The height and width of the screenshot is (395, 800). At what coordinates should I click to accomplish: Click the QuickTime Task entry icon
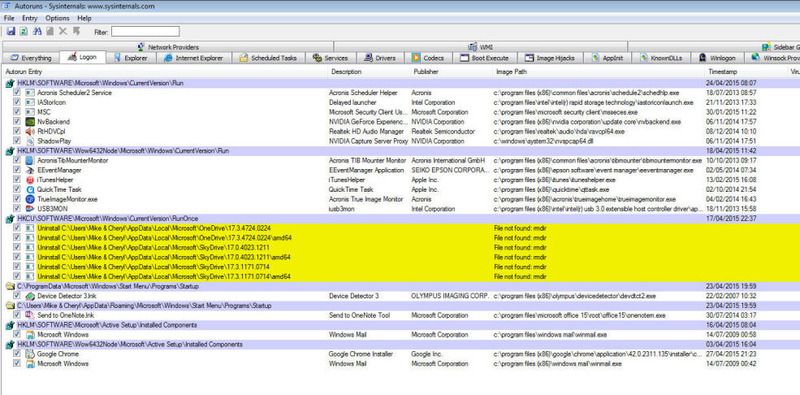[30, 190]
